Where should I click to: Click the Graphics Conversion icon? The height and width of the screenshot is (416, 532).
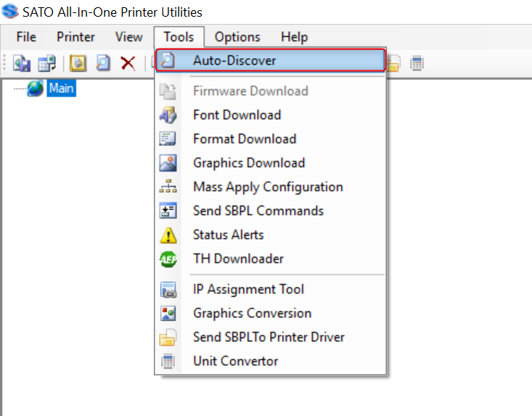pyautogui.click(x=168, y=313)
